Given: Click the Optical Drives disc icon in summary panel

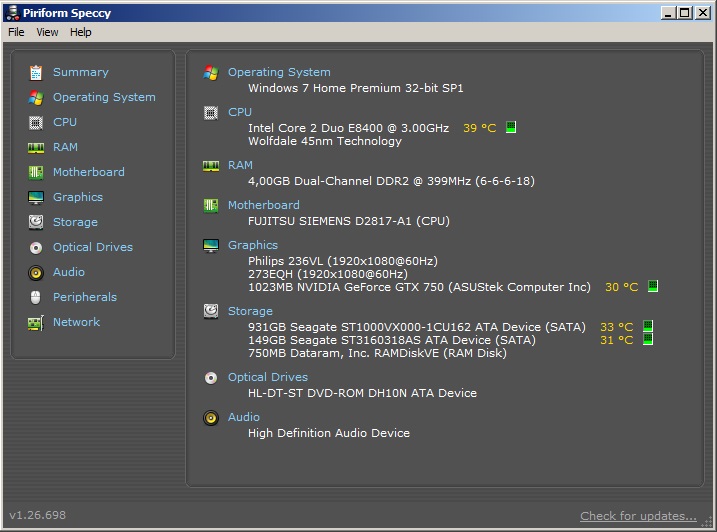Looking at the screenshot, I should [x=211, y=378].
